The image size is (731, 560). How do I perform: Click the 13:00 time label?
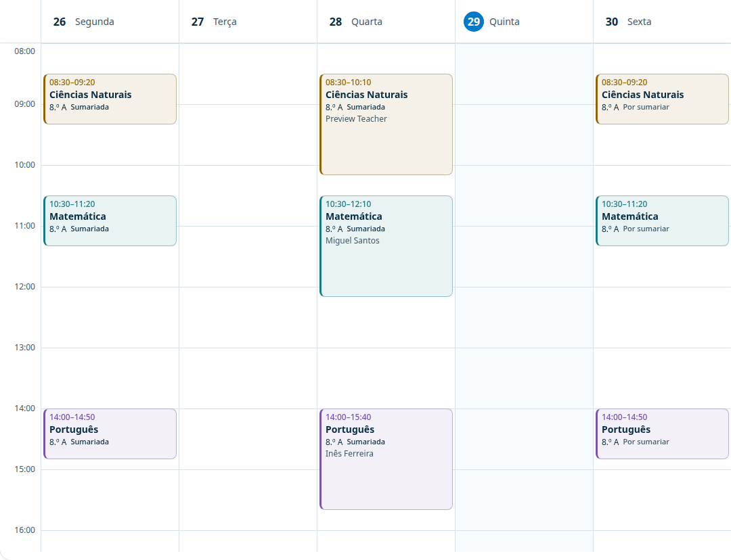tap(25, 348)
